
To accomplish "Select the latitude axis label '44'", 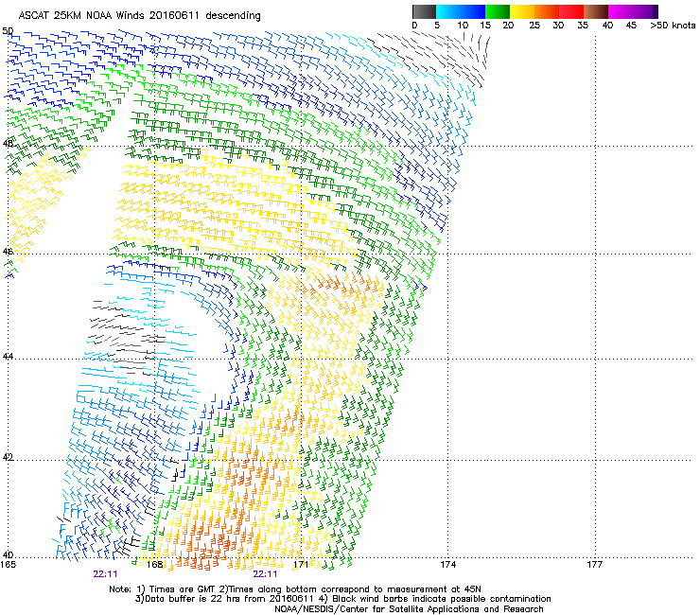I will pyautogui.click(x=8, y=357).
